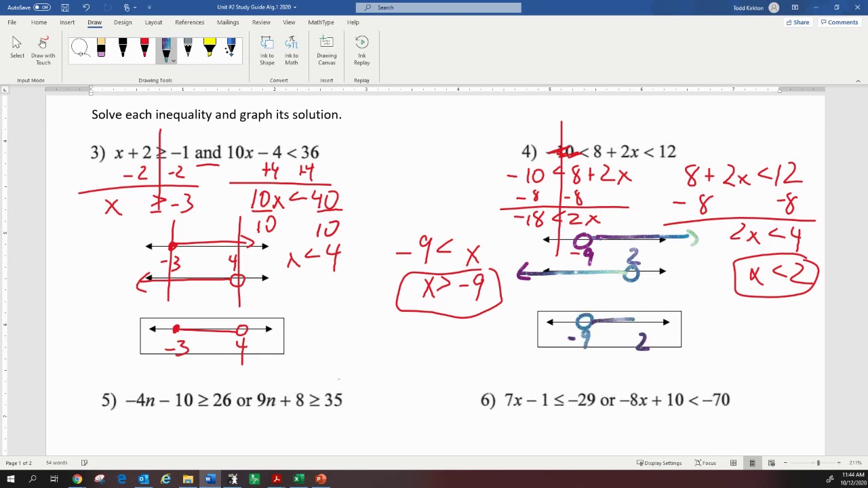Start Ink Replay
The width and height of the screenshot is (868, 488).
(361, 51)
